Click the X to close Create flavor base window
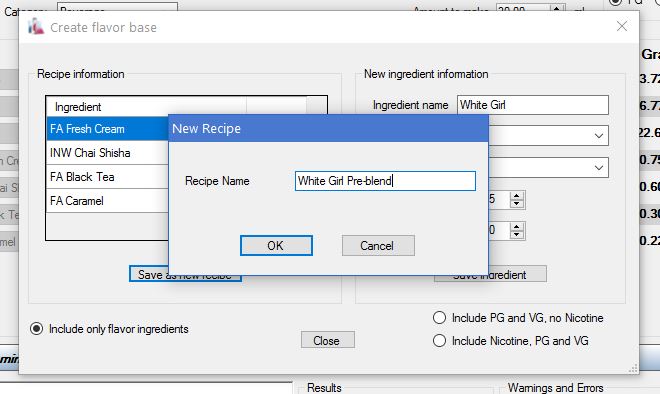This screenshot has width=660, height=394. click(x=622, y=26)
